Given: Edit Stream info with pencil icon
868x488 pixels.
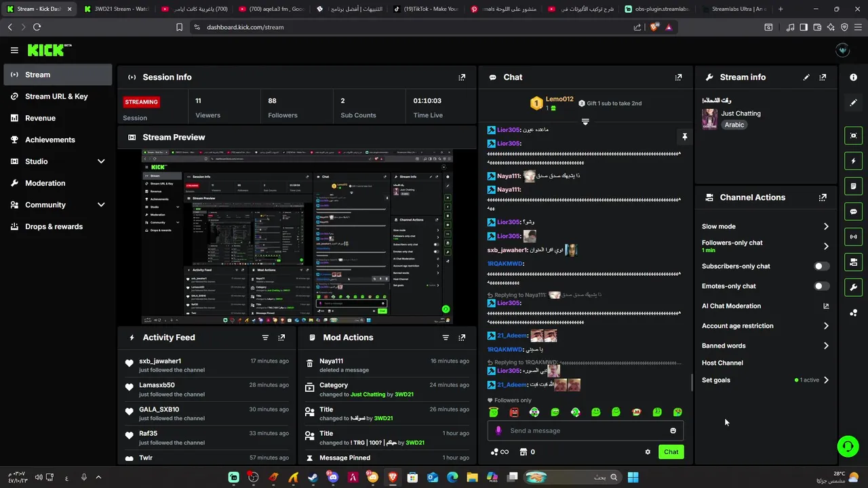Looking at the screenshot, I should pos(806,77).
